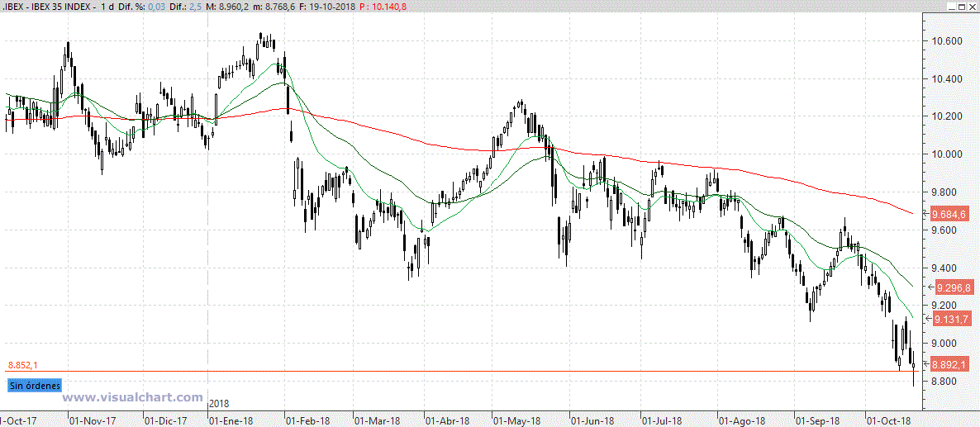
Task: Close the IBEX 35 chart window
Action: pos(974,7)
